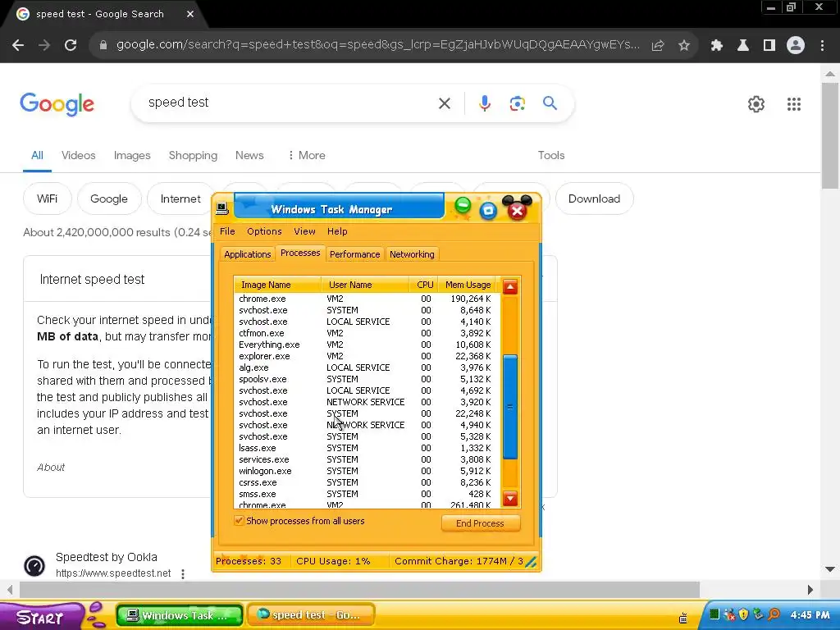Click the End Process button
The image size is (840, 630).
click(x=481, y=523)
